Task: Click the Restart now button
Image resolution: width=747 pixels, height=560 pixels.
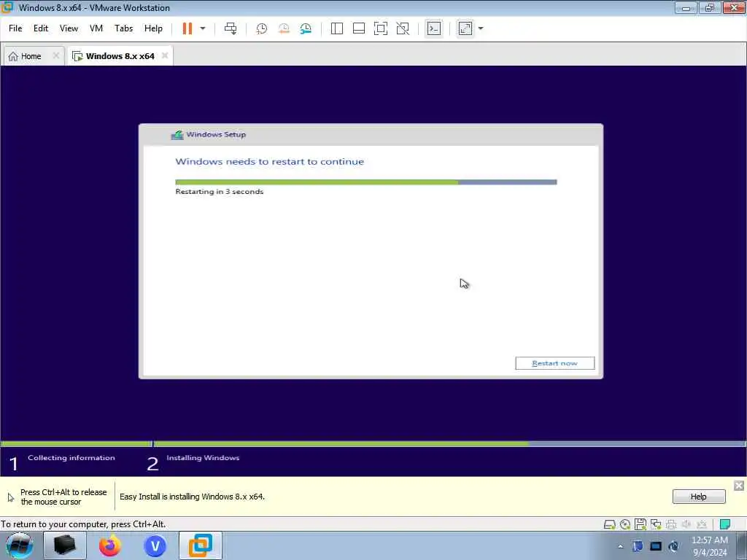Action: tap(554, 363)
